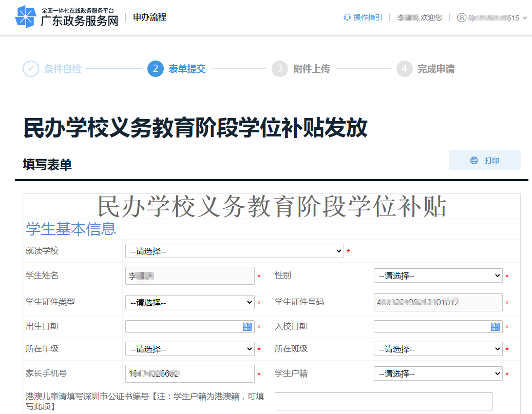Click the printer icon in the 打印 button
The width and height of the screenshot is (532, 414).
[x=473, y=160]
